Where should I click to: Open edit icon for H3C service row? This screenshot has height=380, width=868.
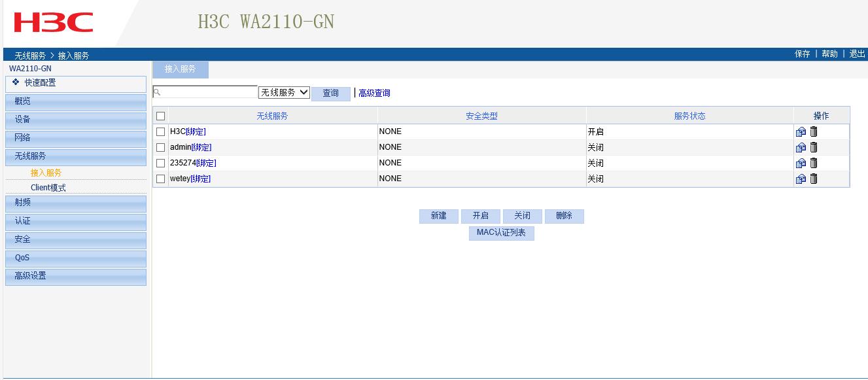tap(801, 131)
